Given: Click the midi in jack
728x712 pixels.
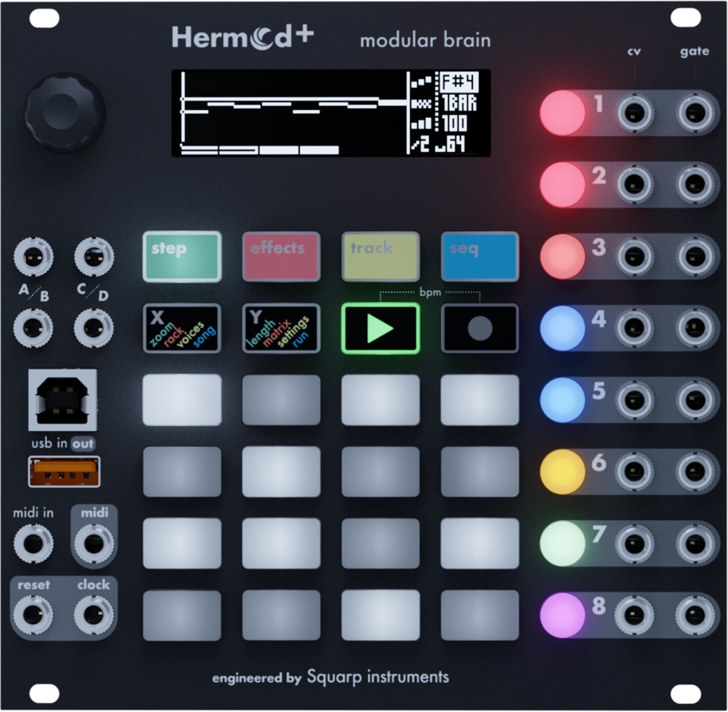Looking at the screenshot, I should [33, 543].
